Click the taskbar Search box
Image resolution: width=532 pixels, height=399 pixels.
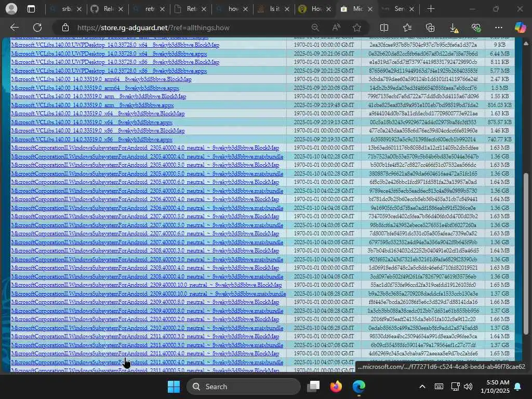[x=244, y=387]
